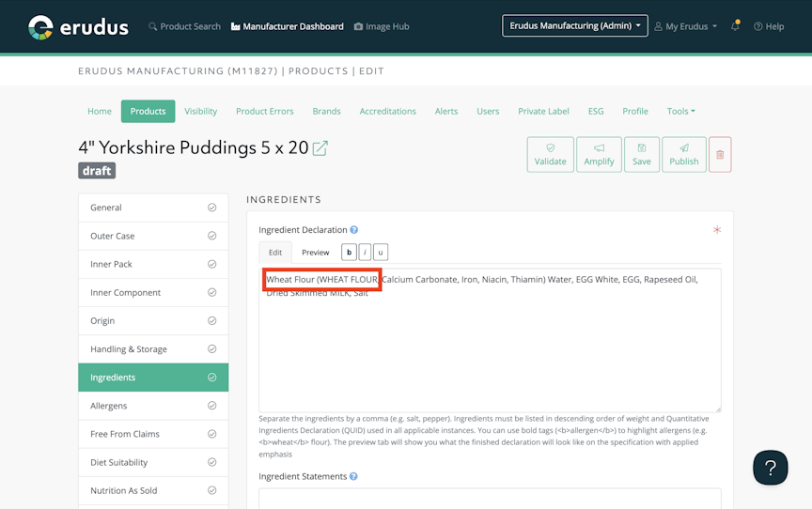Apply underline formatting button
Image resolution: width=812 pixels, height=509 pixels.
tap(381, 253)
